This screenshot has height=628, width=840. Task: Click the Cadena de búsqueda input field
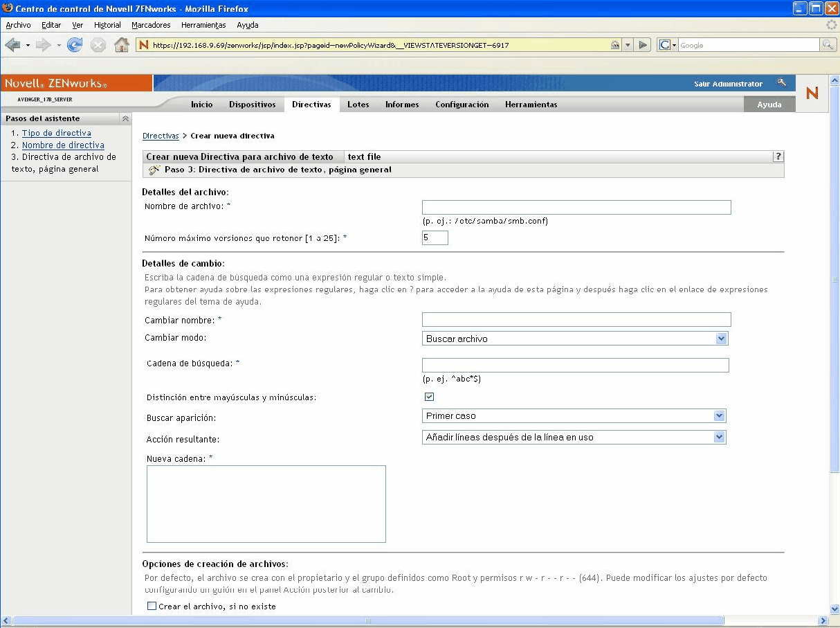pos(576,365)
